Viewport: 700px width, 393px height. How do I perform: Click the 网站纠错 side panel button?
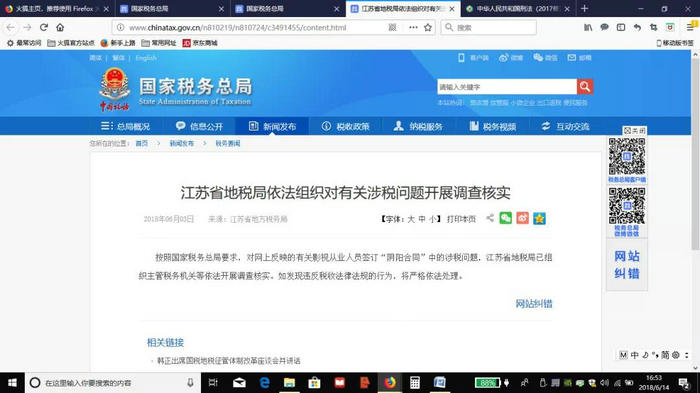627,265
